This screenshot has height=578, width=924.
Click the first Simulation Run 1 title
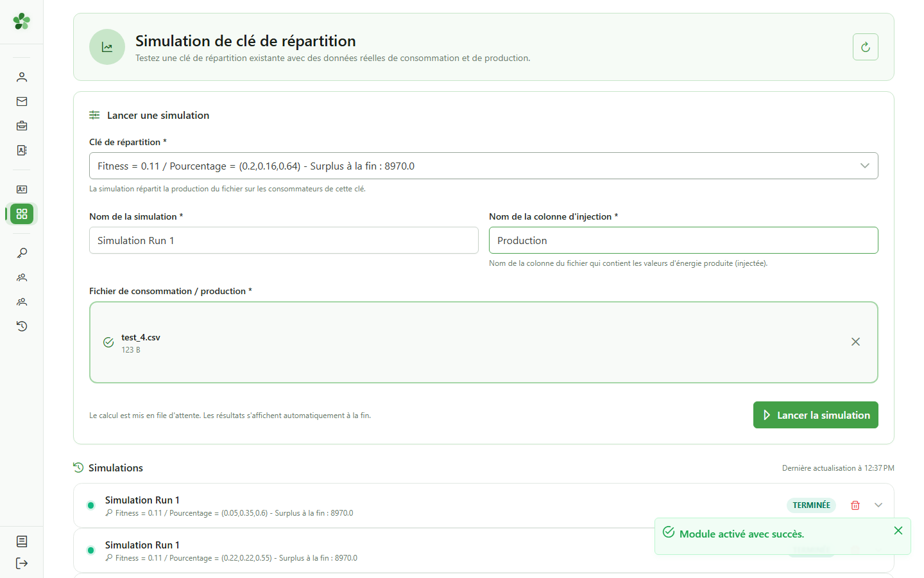[142, 500]
